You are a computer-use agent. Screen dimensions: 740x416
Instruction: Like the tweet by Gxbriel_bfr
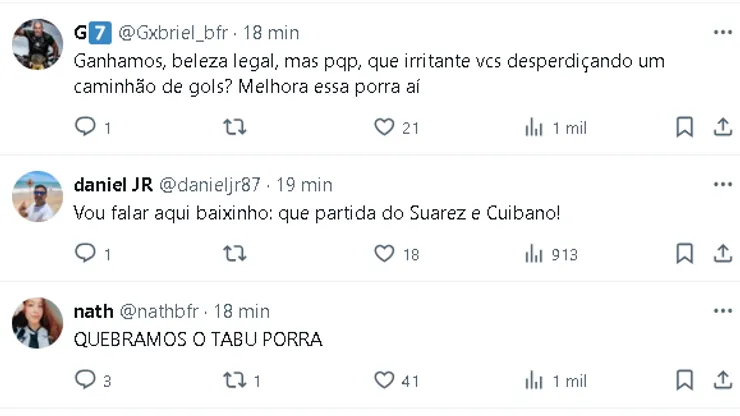click(x=384, y=127)
